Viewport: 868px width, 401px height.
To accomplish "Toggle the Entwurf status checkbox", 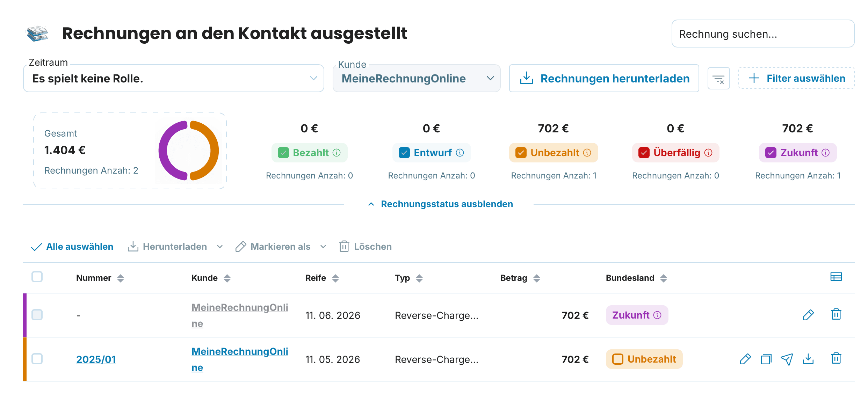I will pyautogui.click(x=404, y=153).
